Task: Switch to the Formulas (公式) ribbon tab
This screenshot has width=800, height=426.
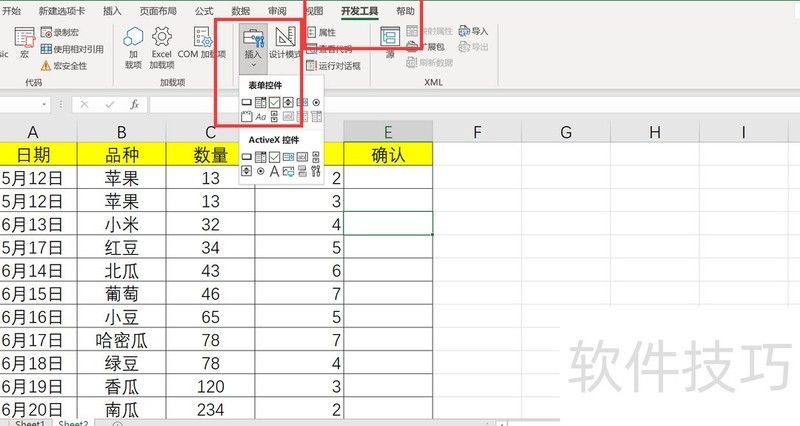Action: pyautogui.click(x=204, y=10)
